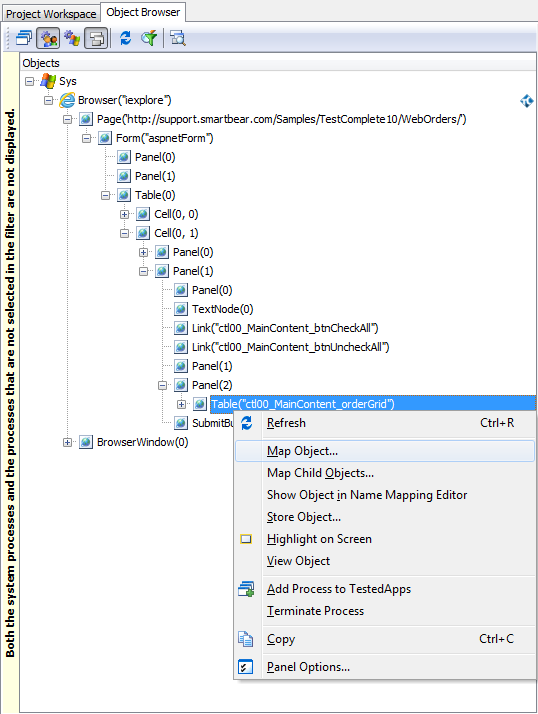Select the highlighted Table("ctl00_MainContent_orderGrid") row
Image resolution: width=538 pixels, height=714 pixels.
[x=373, y=404]
